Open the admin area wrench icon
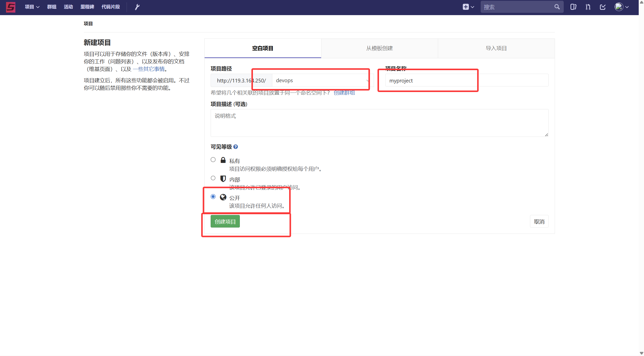This screenshot has width=644, height=356. (137, 7)
